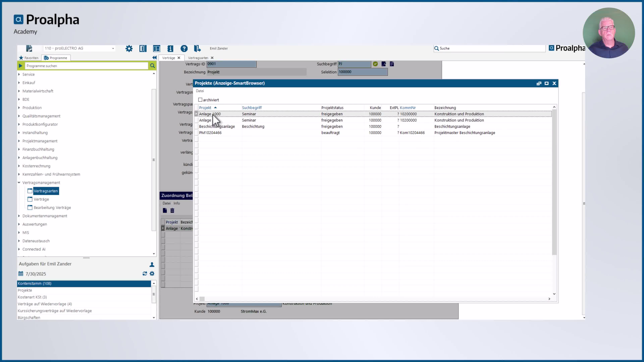Close the Verträge tab with its X
The width and height of the screenshot is (644, 362).
179,58
